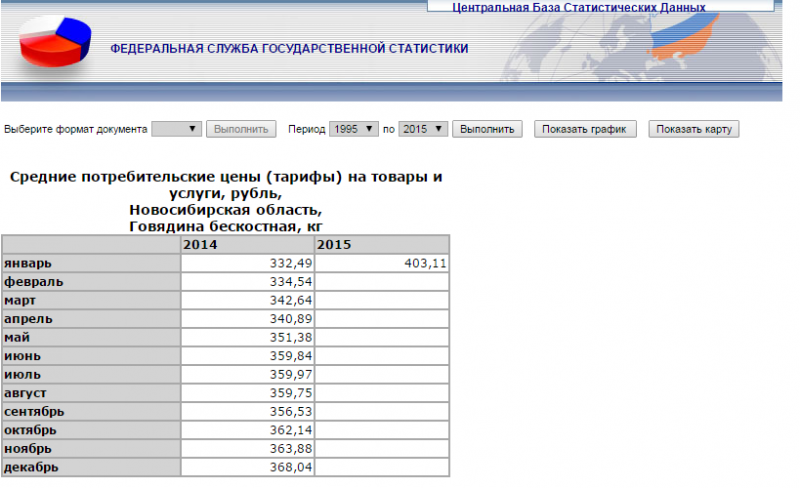Click Федеральная служба государственной статистики heading
The width and height of the screenshot is (800, 488).
point(289,48)
